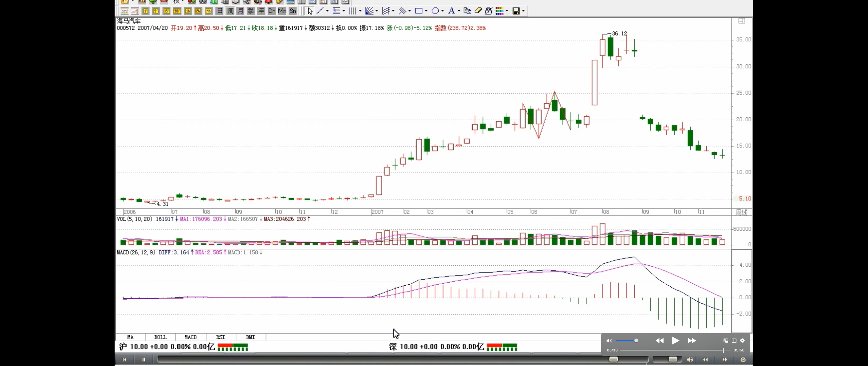Select the rectangle drawing tool

[x=419, y=11]
